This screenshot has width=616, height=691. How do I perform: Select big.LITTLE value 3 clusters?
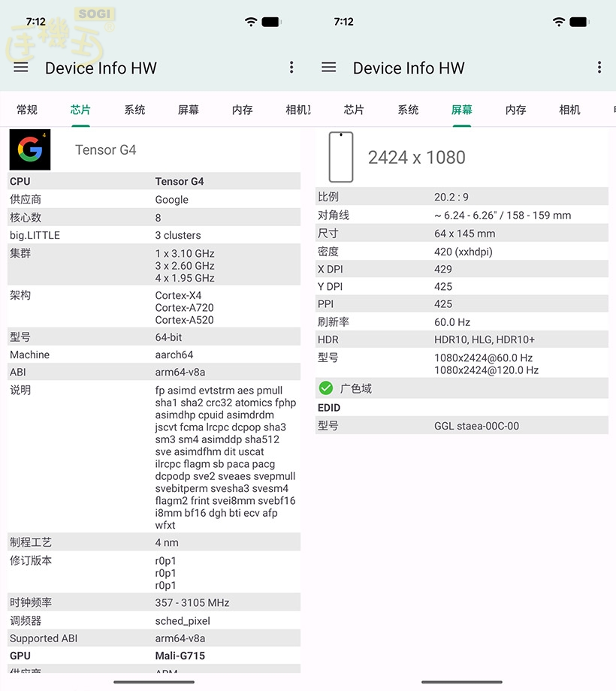coord(178,235)
